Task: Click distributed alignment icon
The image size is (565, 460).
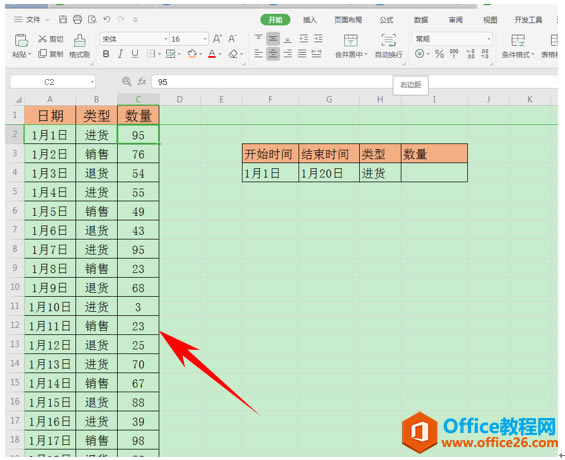Action: pos(316,54)
